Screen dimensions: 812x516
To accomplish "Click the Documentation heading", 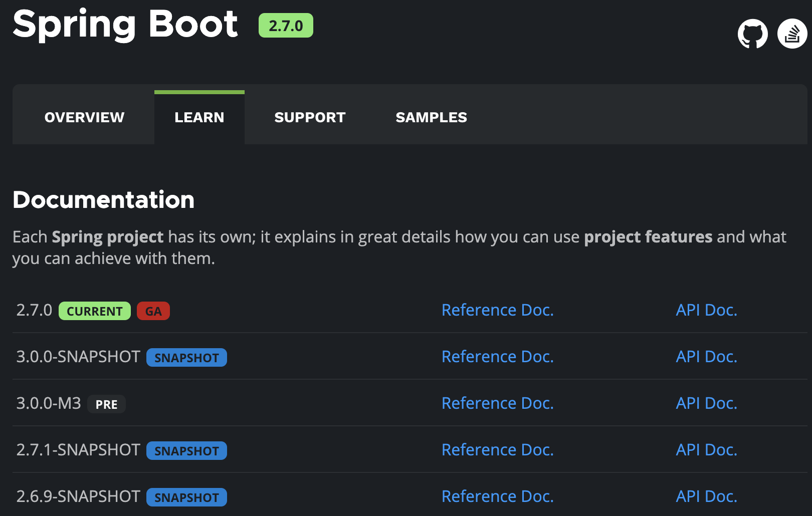I will pyautogui.click(x=104, y=200).
